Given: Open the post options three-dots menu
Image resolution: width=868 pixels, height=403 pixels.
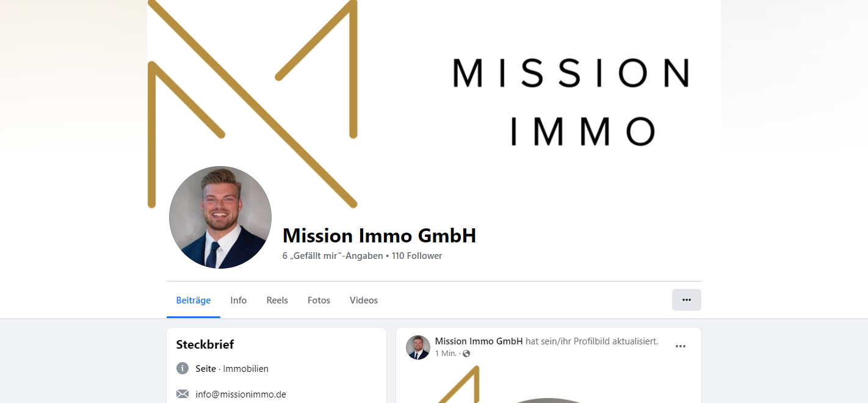Looking at the screenshot, I should pyautogui.click(x=681, y=346).
